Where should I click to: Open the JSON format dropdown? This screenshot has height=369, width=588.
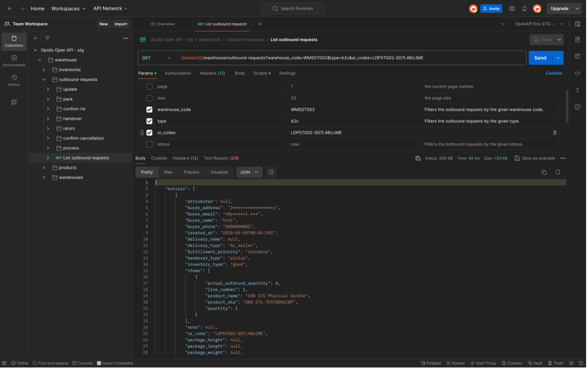pyautogui.click(x=250, y=173)
